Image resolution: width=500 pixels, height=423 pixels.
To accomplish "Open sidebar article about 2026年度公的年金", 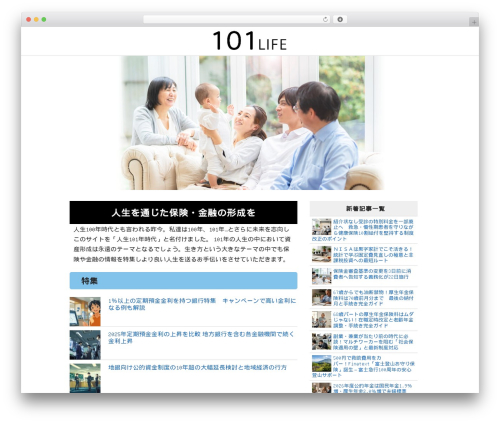I will click(372, 388).
